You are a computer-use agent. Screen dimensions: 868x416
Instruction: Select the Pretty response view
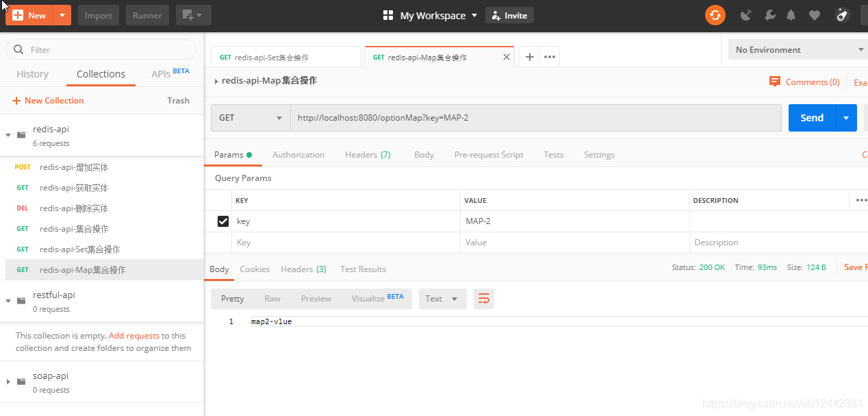pos(232,298)
